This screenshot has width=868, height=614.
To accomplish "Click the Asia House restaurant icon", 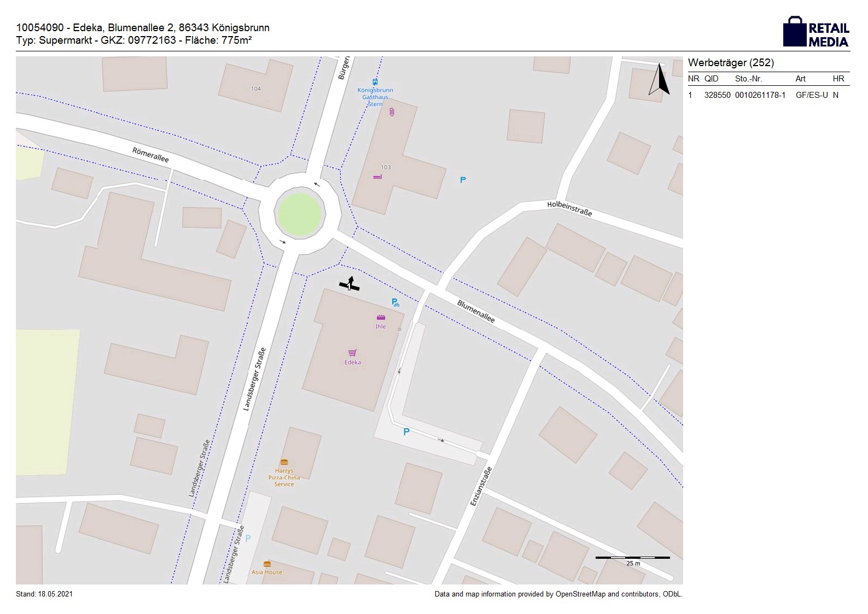I will pyautogui.click(x=267, y=564).
